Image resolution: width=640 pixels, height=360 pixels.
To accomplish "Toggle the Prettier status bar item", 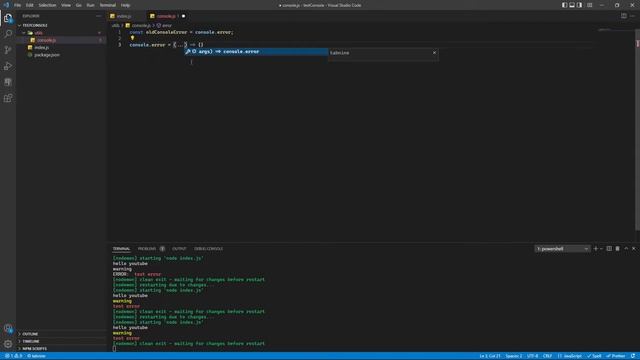I will pyautogui.click(x=616, y=356).
